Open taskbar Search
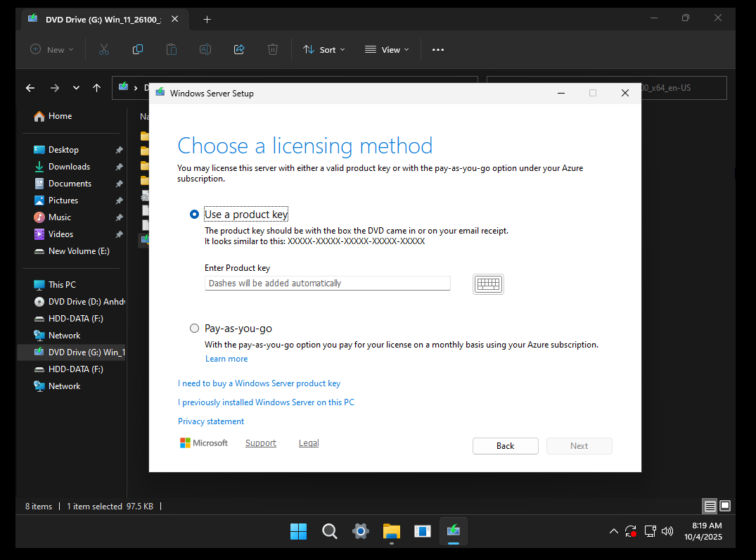The height and width of the screenshot is (560, 756). pyautogui.click(x=330, y=532)
